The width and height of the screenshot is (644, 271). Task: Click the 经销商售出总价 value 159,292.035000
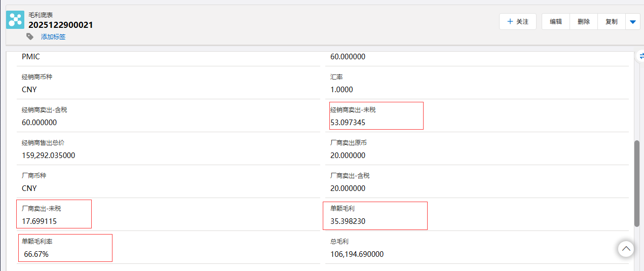click(48, 156)
